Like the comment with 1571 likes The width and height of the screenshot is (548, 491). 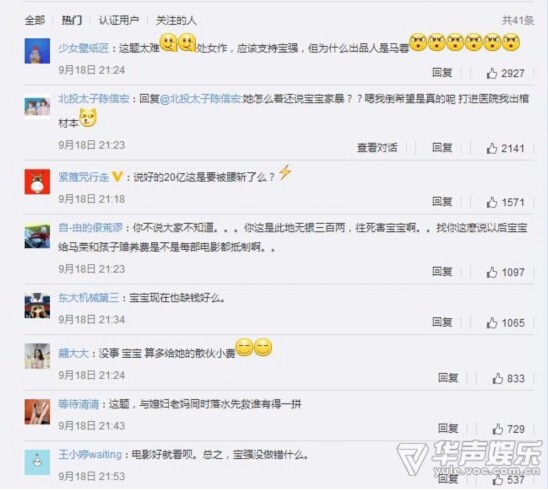click(492, 202)
